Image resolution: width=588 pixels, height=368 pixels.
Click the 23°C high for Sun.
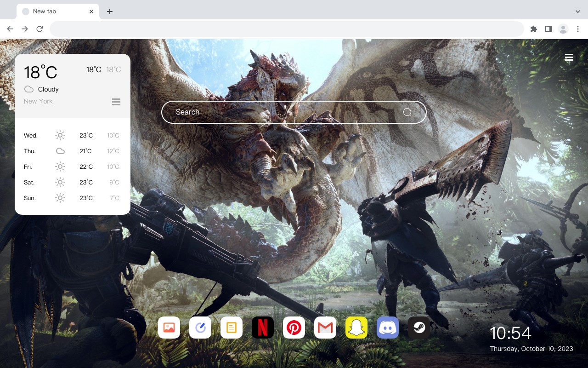click(86, 198)
